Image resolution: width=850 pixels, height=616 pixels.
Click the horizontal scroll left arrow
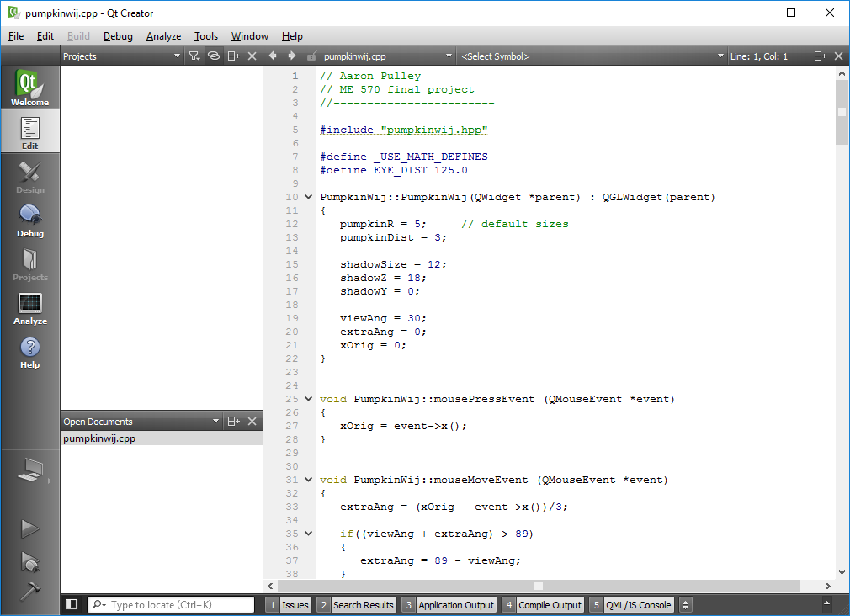270,586
